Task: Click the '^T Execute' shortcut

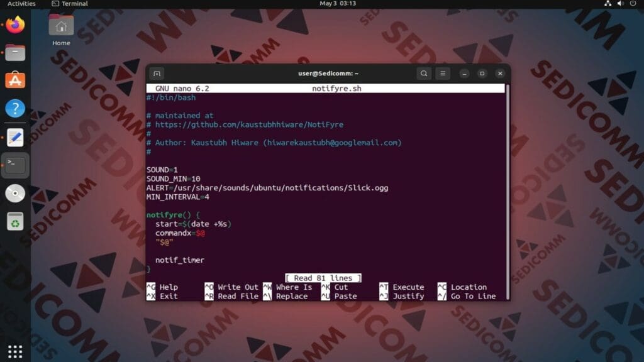Action: pyautogui.click(x=402, y=287)
